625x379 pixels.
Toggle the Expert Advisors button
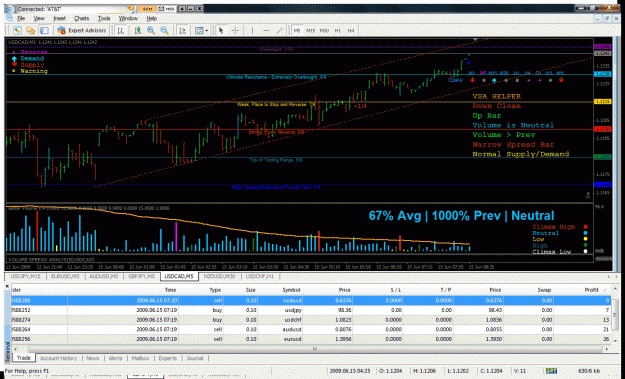click(x=81, y=30)
